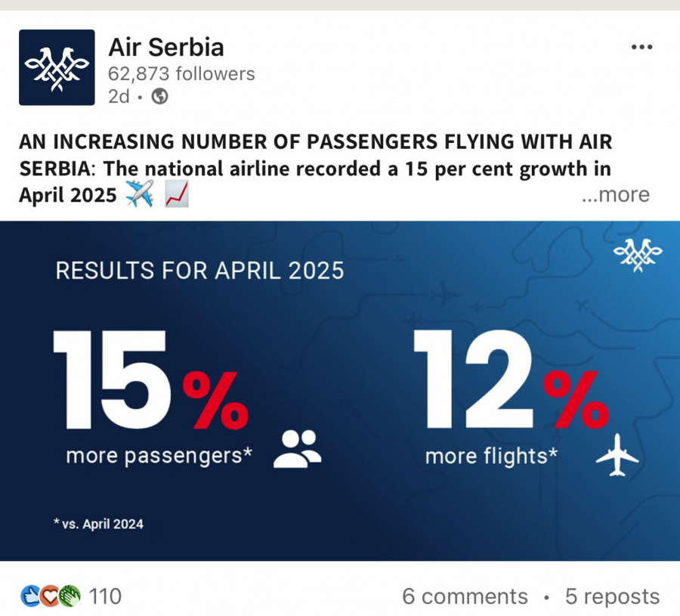680x616 pixels.
Task: Open the list of 110 reactions
Action: coord(105,596)
